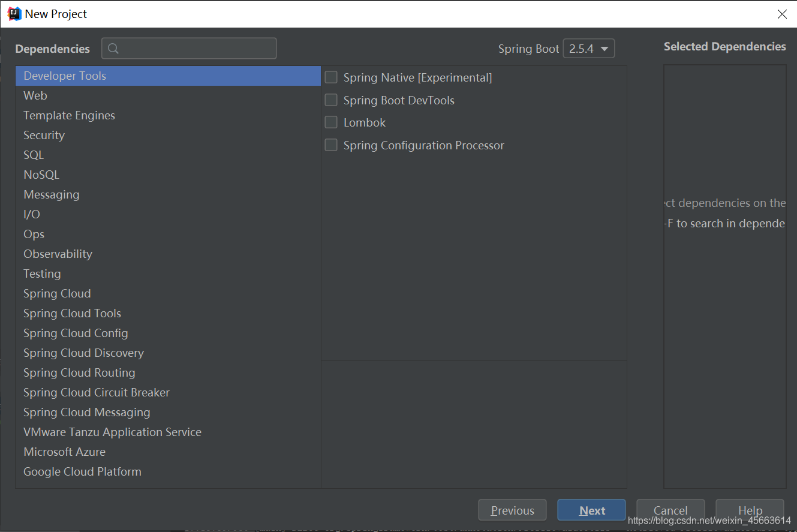Screen dimensions: 797x532
Task: Select the Web category
Action: [169, 95]
